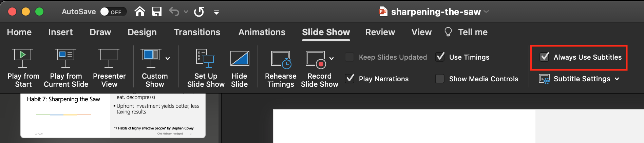This screenshot has height=143, width=644.
Task: Click the Play from Start icon
Action: pos(23,58)
